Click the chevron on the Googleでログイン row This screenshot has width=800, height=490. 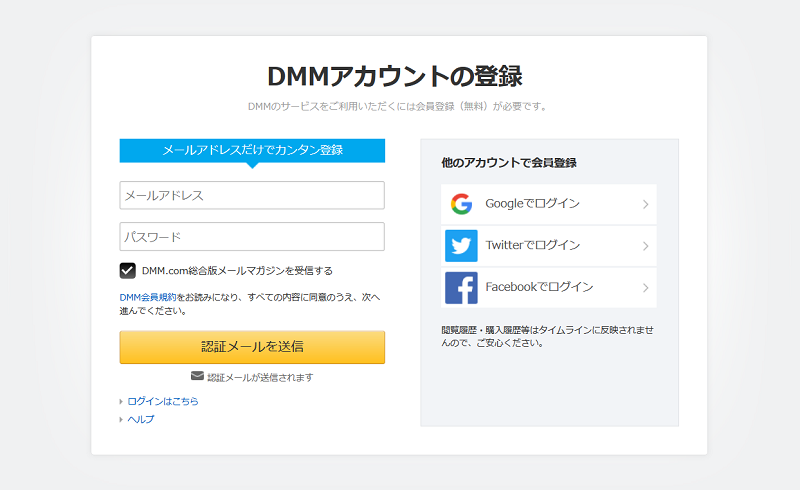click(645, 204)
